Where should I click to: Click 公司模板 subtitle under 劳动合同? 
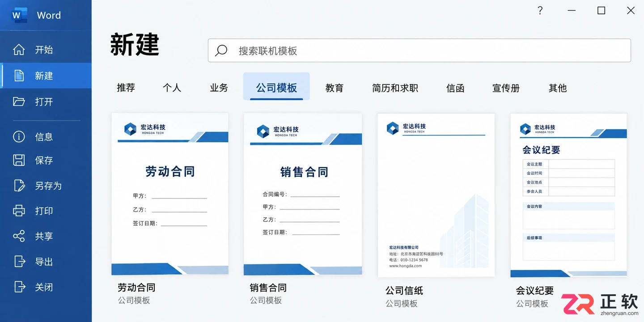[134, 301]
